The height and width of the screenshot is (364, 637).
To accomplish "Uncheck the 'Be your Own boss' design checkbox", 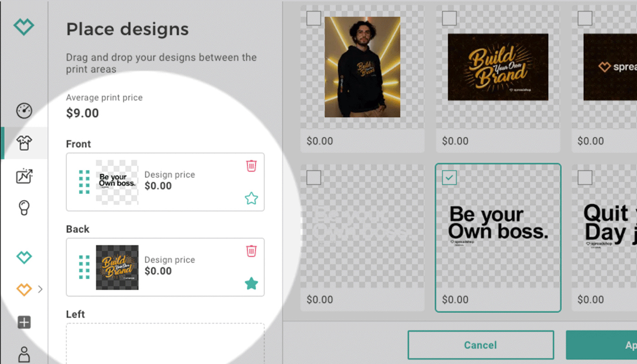I will (x=449, y=178).
